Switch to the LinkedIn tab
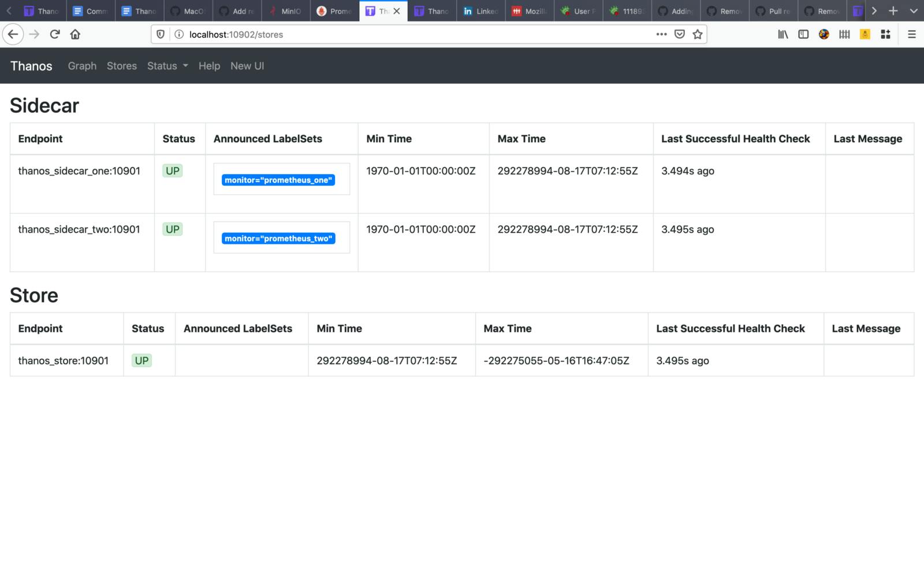The image size is (924, 578). 480,11
